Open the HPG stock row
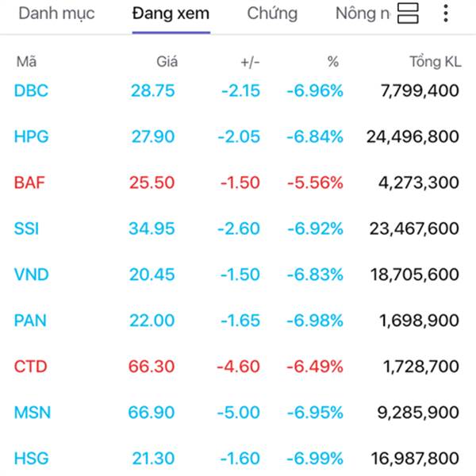The width and height of the screenshot is (476, 476). (x=236, y=136)
